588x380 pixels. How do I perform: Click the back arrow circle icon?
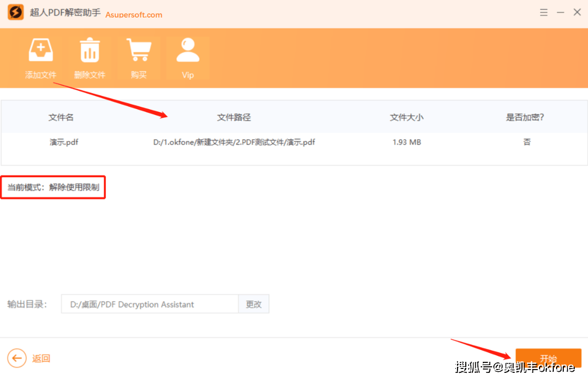point(17,359)
